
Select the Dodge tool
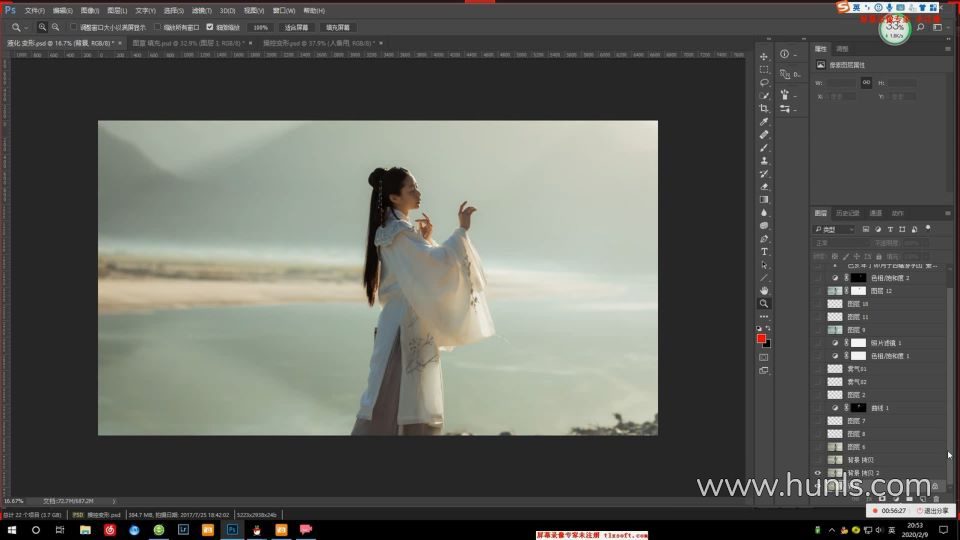[x=763, y=226]
